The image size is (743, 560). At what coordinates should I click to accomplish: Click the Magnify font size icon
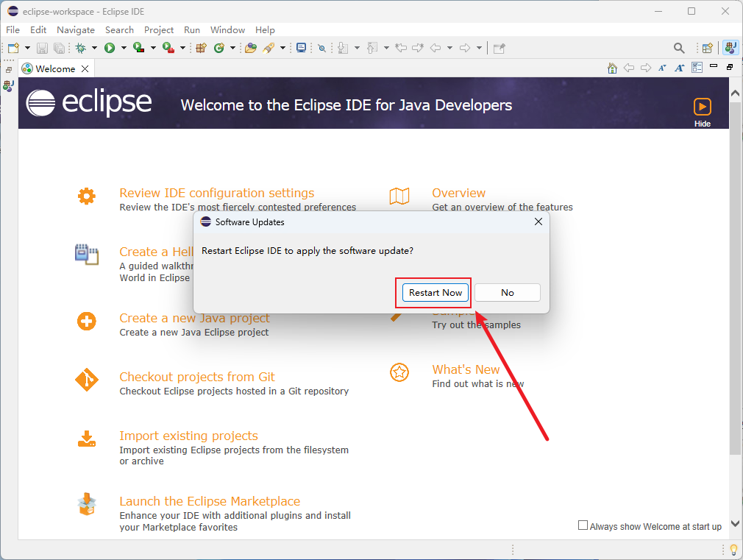tap(680, 68)
